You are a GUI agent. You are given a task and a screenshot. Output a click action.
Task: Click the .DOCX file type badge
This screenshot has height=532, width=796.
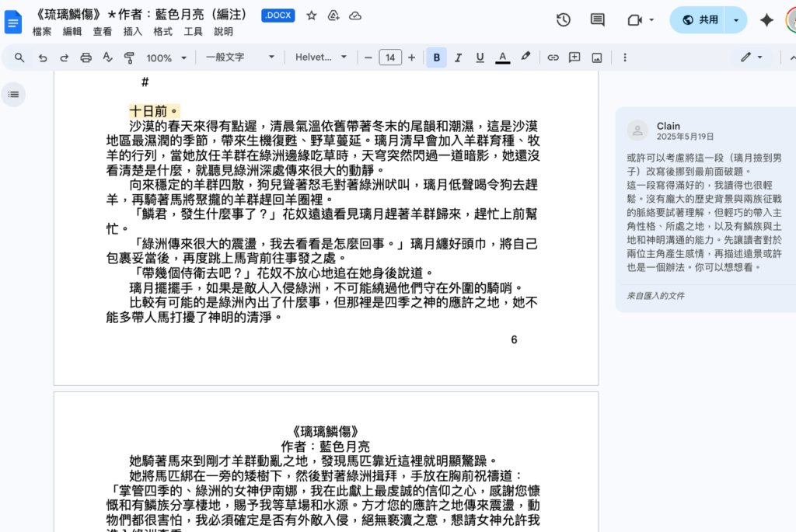click(x=278, y=16)
